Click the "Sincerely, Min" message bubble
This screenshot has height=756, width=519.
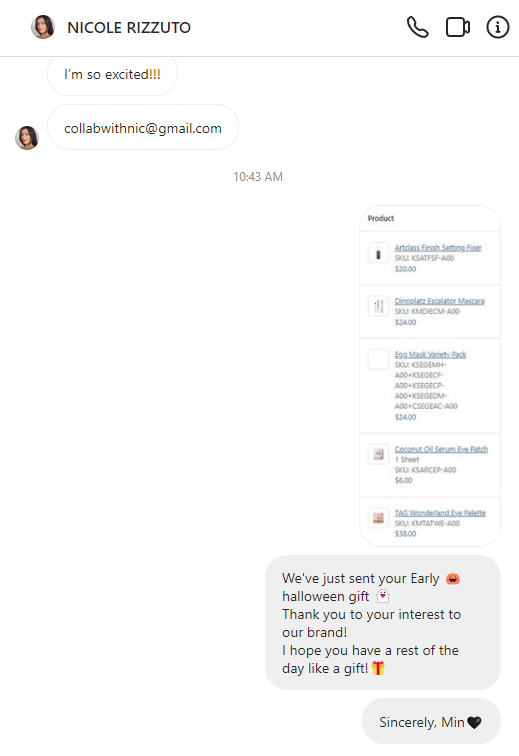pos(431,721)
